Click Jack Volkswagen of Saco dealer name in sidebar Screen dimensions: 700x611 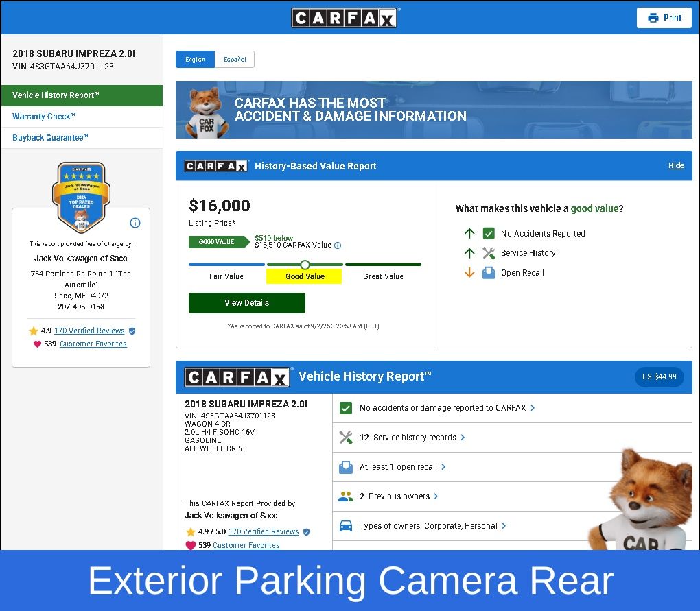click(81, 259)
